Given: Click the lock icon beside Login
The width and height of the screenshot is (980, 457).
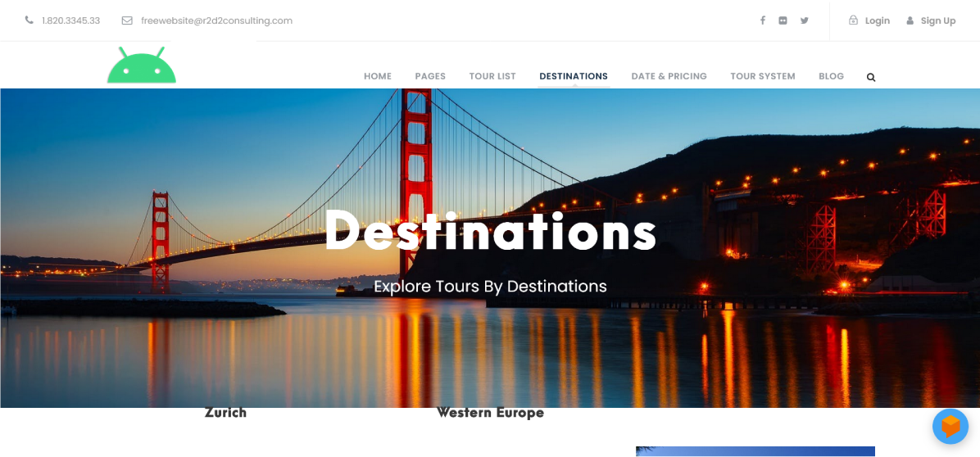Looking at the screenshot, I should point(853,20).
